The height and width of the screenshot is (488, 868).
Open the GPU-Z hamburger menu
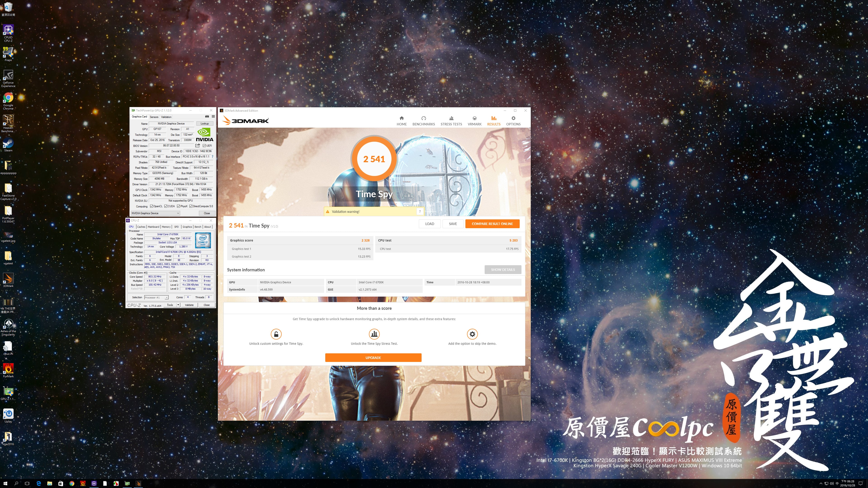click(213, 117)
